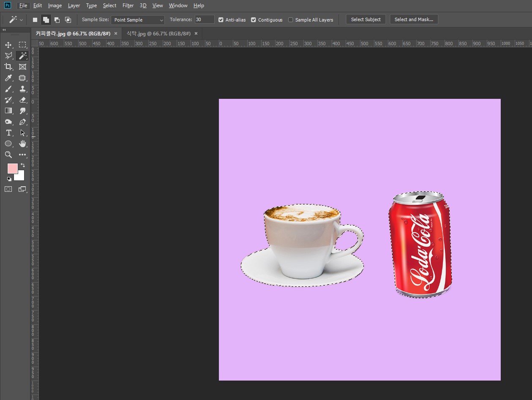This screenshot has height=400, width=532.
Task: Uncheck the Contiguous option
Action: tap(254, 20)
